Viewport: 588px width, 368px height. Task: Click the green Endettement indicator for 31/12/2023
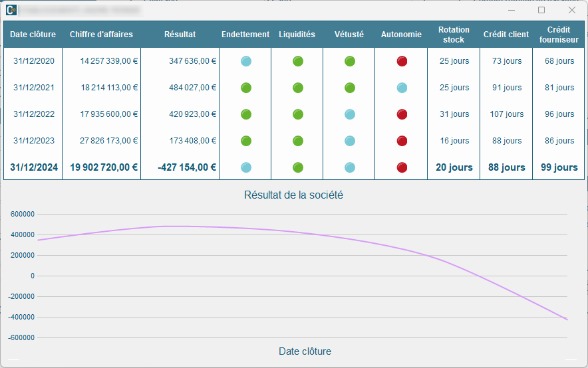(x=245, y=141)
